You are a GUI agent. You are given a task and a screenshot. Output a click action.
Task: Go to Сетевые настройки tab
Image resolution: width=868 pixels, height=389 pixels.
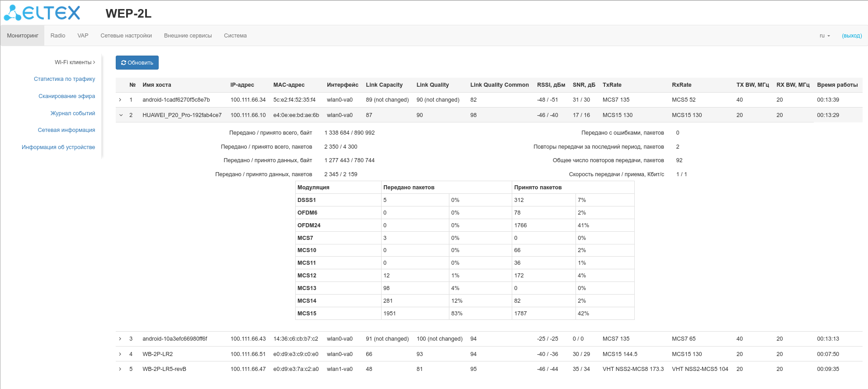click(126, 36)
